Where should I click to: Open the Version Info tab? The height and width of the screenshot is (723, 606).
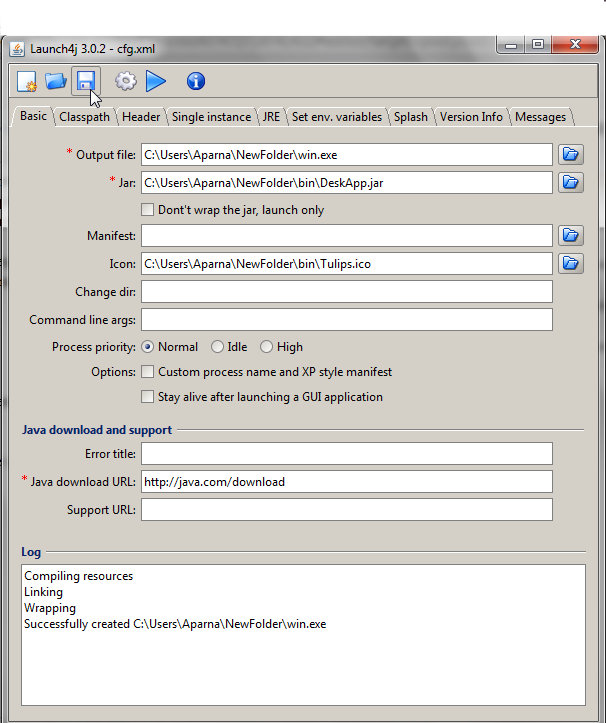(x=471, y=117)
